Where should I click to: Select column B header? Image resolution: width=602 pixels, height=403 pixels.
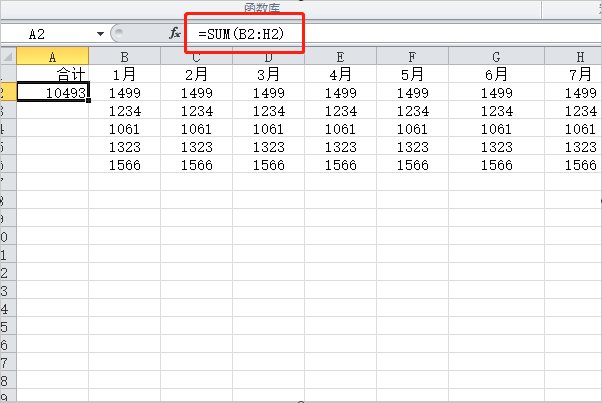coord(124,56)
